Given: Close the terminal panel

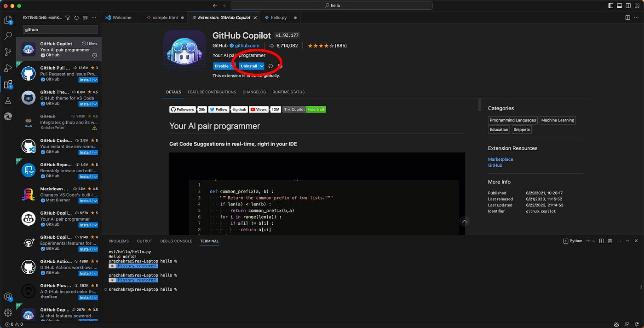Looking at the screenshot, I should pyautogui.click(x=637, y=241).
